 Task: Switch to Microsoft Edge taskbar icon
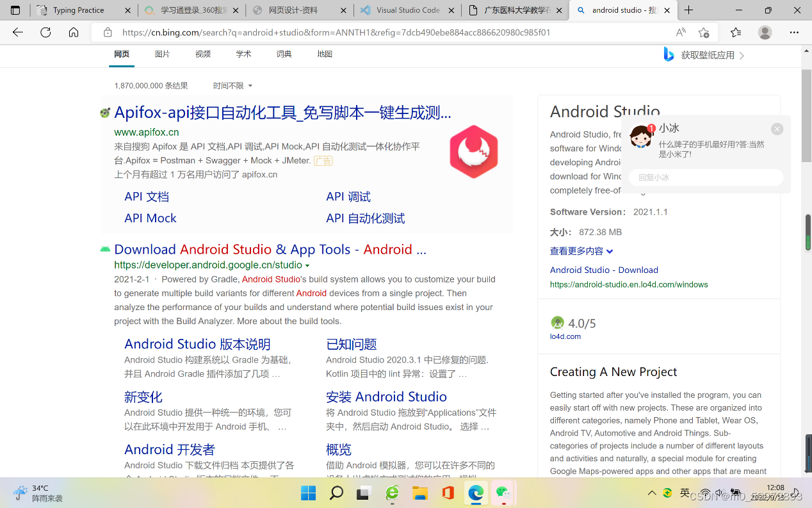click(475, 493)
